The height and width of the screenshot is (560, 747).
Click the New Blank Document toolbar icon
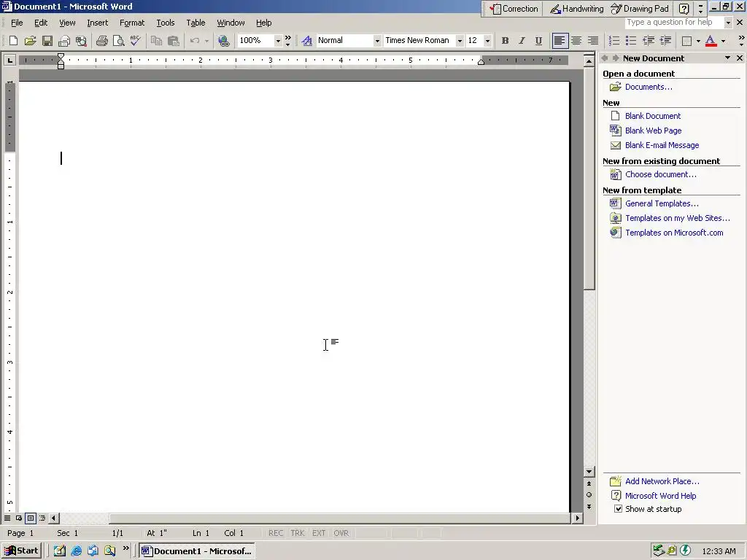pyautogui.click(x=13, y=41)
